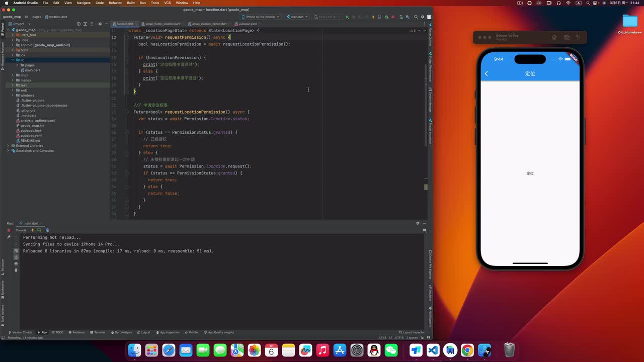Image resolution: width=644 pixels, height=362 pixels.
Task: Expand all icon in Project panel header
Action: point(85,24)
